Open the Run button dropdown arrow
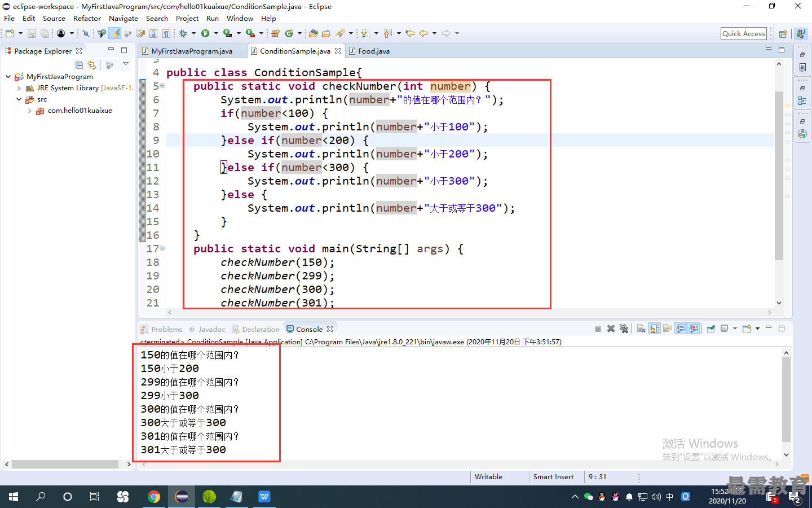This screenshot has width=812, height=508. click(x=216, y=33)
